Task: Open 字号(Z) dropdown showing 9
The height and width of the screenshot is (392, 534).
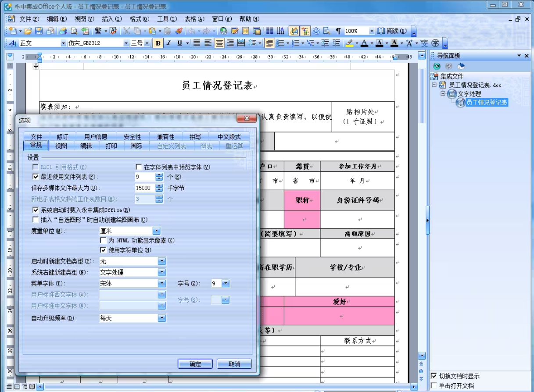Action: (226, 284)
